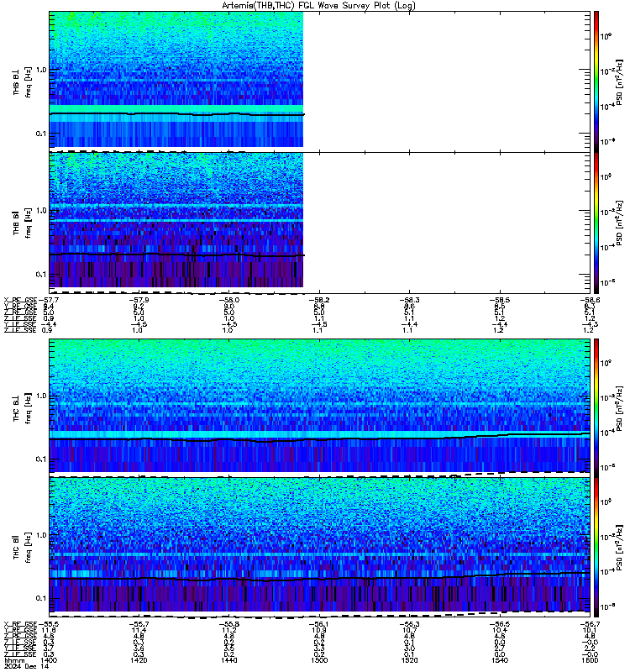Click the X_RE_GSE value '-58.0'
This screenshot has width=630, height=672.
[x=228, y=300]
